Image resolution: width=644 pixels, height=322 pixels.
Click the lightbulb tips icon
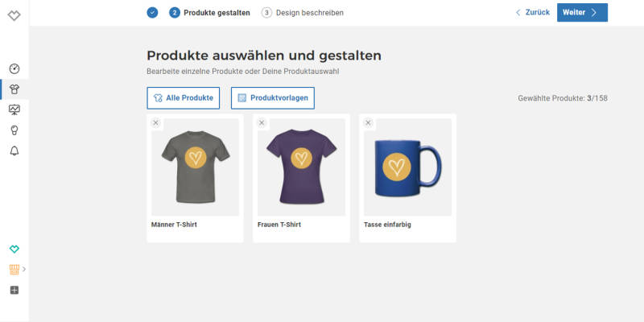point(14,130)
